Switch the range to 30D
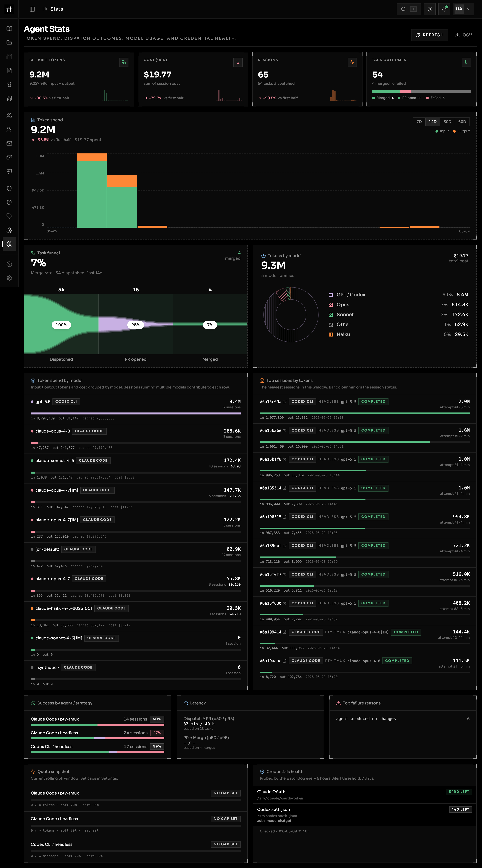The image size is (482, 868). point(447,122)
